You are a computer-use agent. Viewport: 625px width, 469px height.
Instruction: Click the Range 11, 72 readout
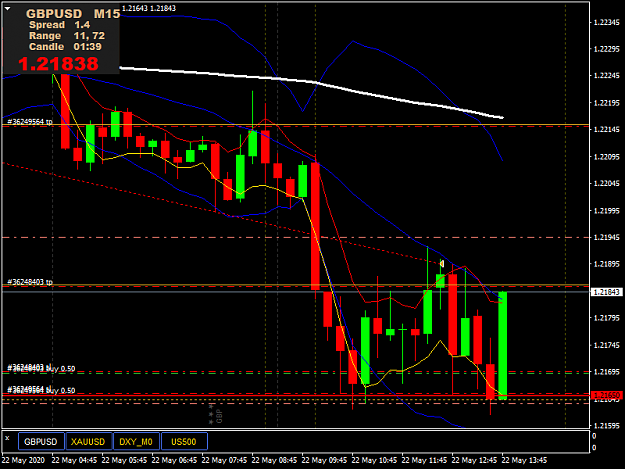(x=67, y=36)
